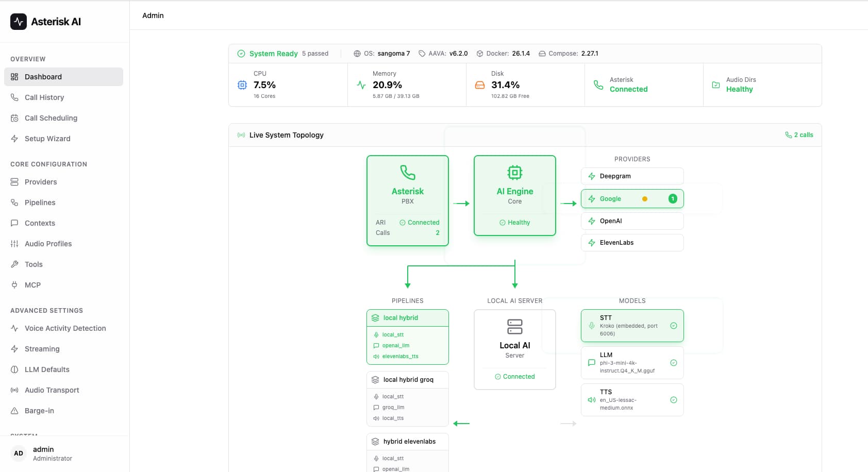This screenshot has width=868, height=472.
Task: Open Call History in sidebar
Action: (x=63, y=97)
